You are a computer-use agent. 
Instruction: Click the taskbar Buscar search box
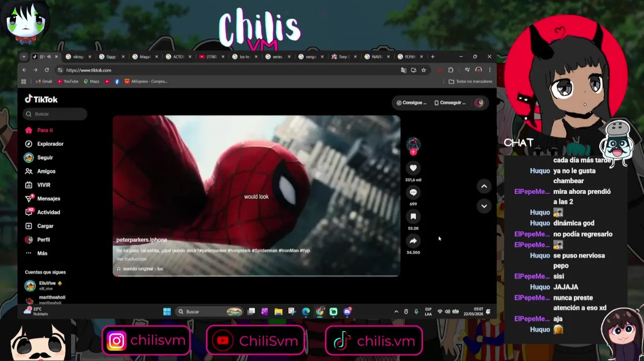210,312
